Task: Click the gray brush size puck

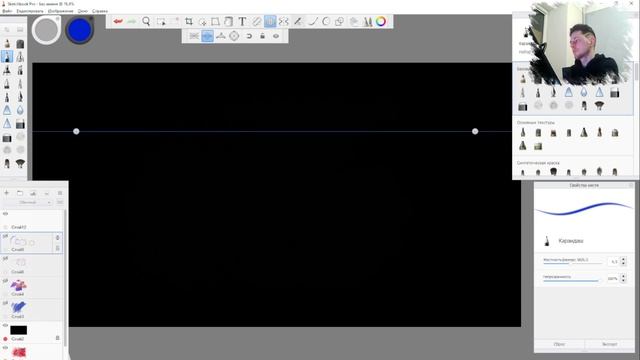Action: pyautogui.click(x=46, y=30)
